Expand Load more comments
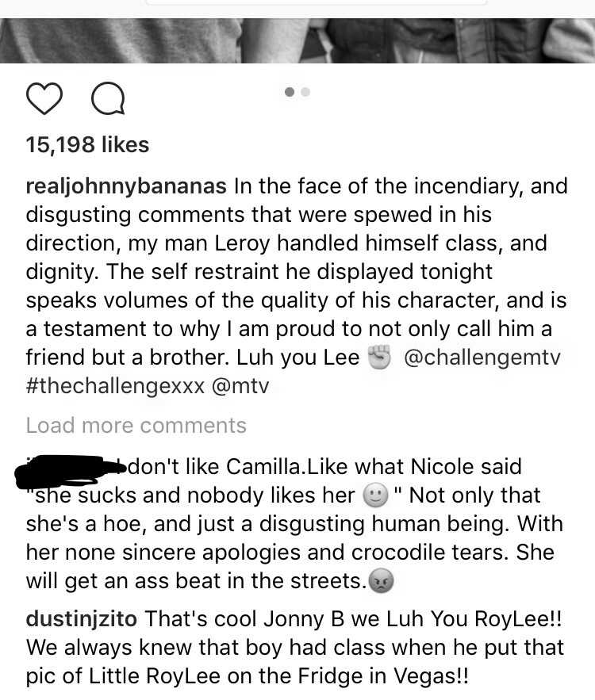The image size is (595, 700). click(136, 426)
